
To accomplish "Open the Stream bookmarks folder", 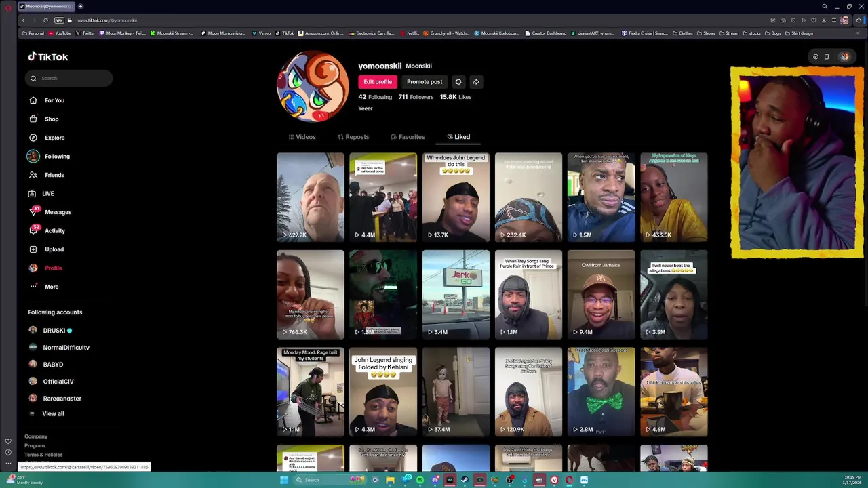I will pos(729,33).
